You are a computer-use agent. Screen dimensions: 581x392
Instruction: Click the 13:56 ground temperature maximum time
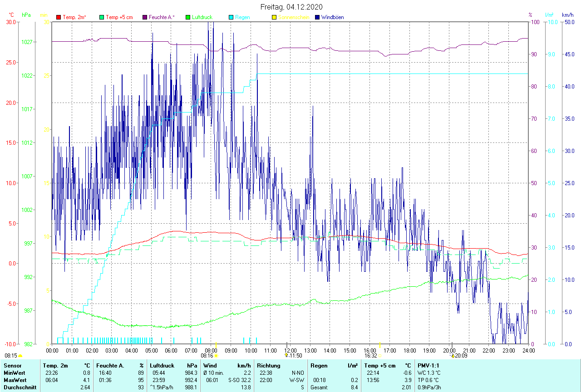tap(374, 380)
